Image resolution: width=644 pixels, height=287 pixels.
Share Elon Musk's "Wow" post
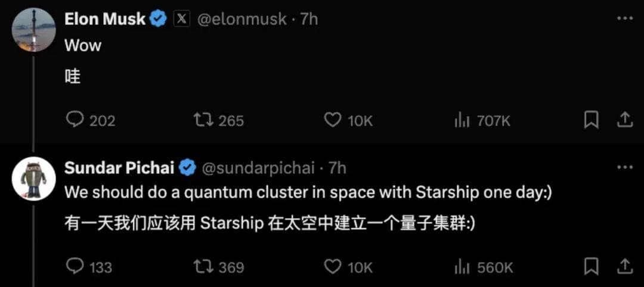point(624,120)
